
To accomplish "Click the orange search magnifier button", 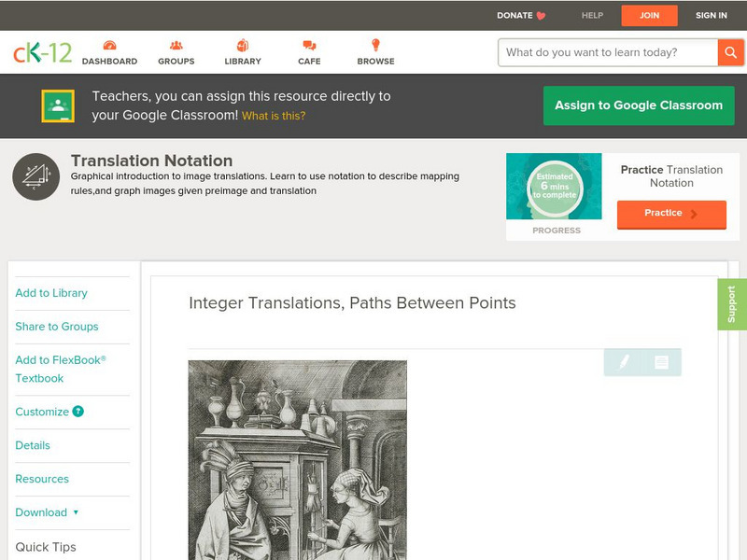I will [x=730, y=52].
